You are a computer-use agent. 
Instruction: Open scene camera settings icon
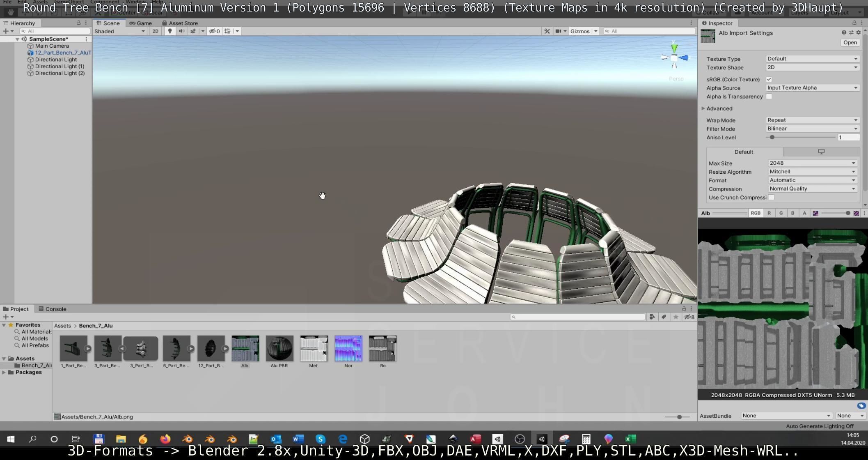[x=558, y=31]
